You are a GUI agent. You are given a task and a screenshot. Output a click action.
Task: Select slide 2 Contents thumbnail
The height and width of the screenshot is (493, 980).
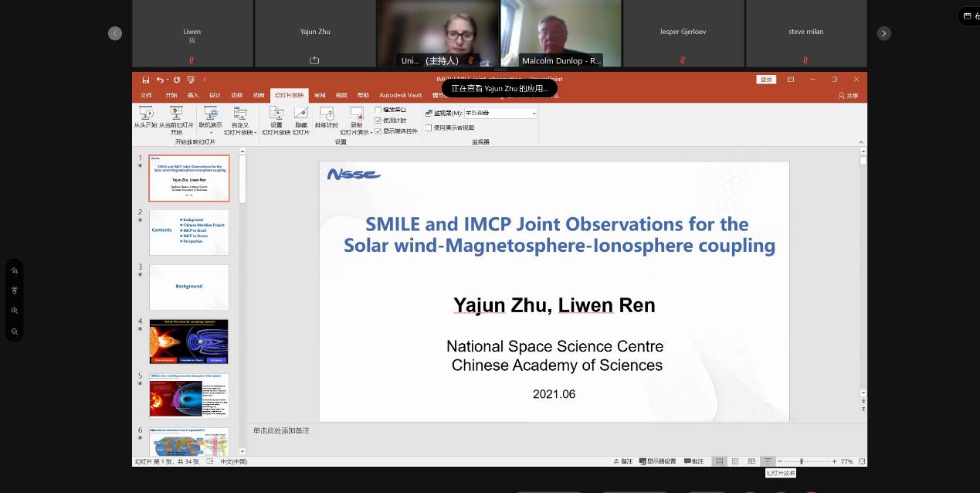[x=189, y=232]
